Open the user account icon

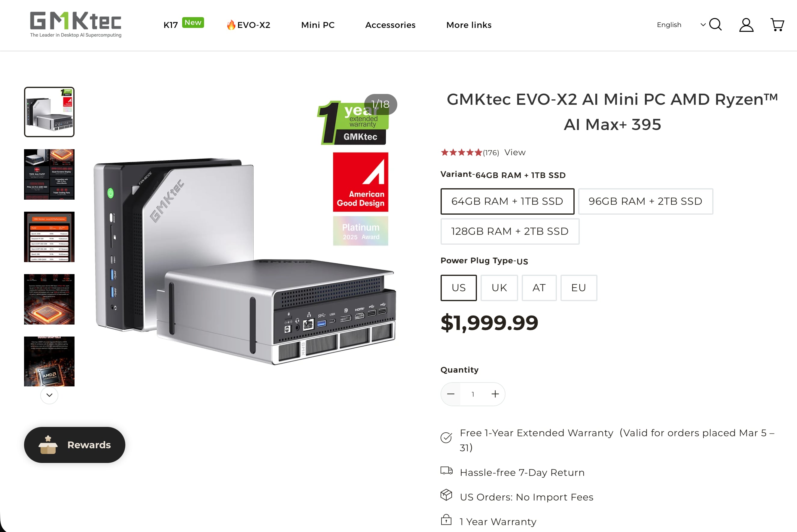(x=746, y=25)
